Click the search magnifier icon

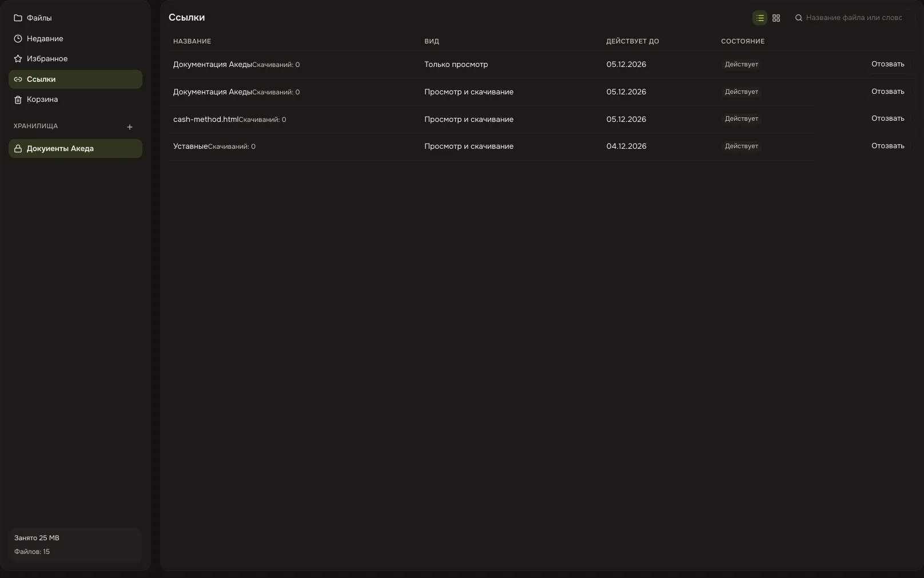click(799, 18)
